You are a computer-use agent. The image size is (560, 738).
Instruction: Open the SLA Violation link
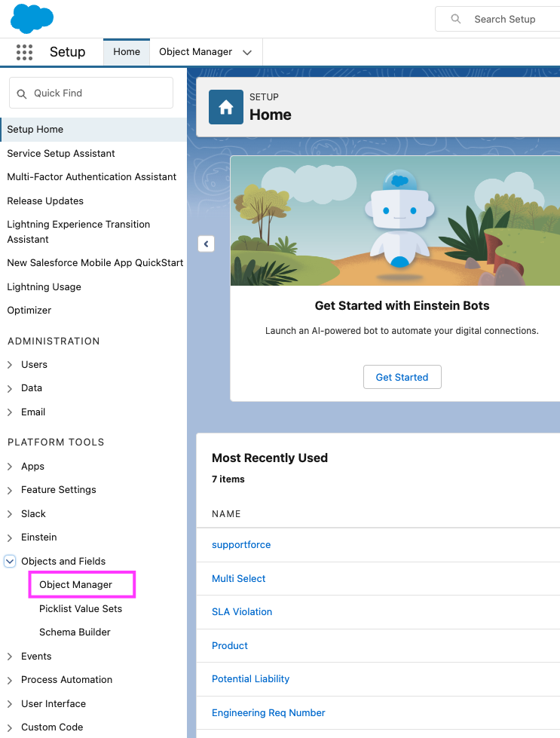(x=242, y=612)
